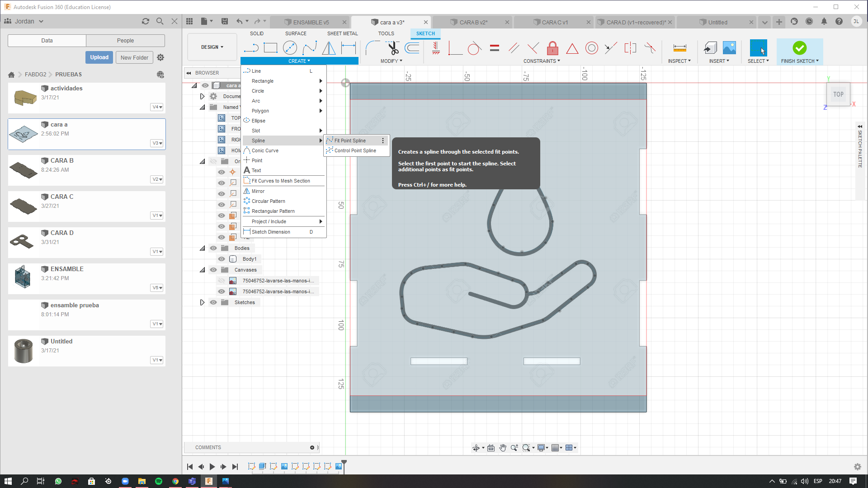Click the Measure ruler under Inspect
The height and width of the screenshot is (488, 868).
point(679,48)
